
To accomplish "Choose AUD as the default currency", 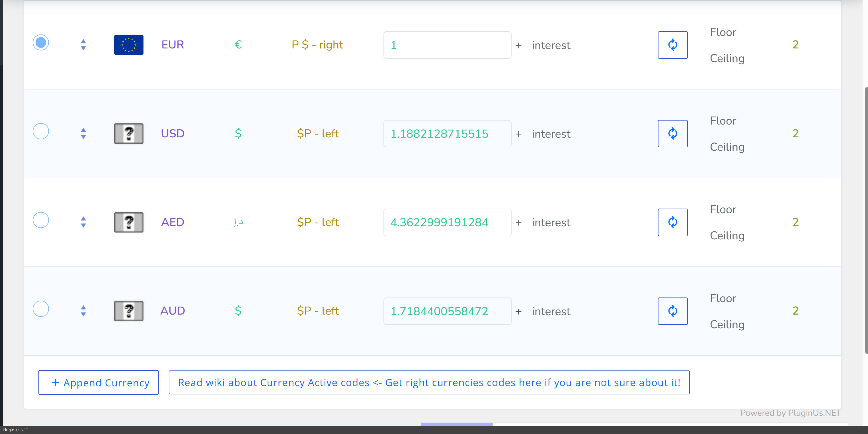I will click(x=41, y=309).
